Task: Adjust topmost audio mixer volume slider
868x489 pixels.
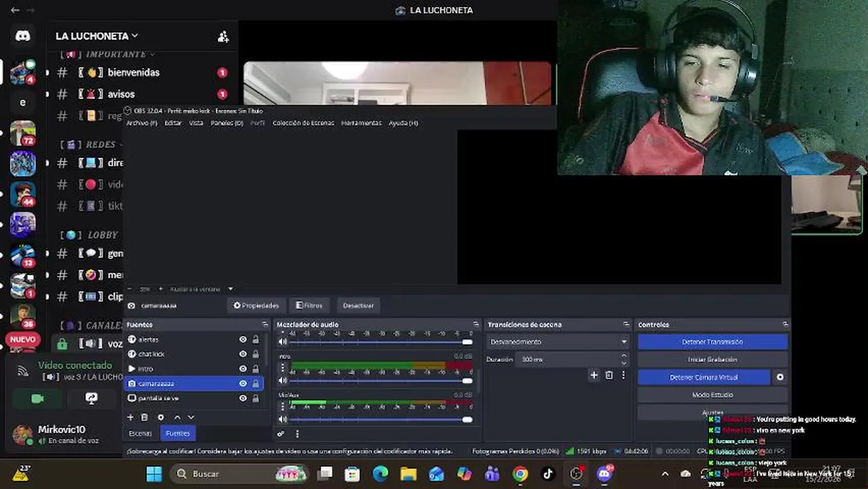Action: [467, 342]
